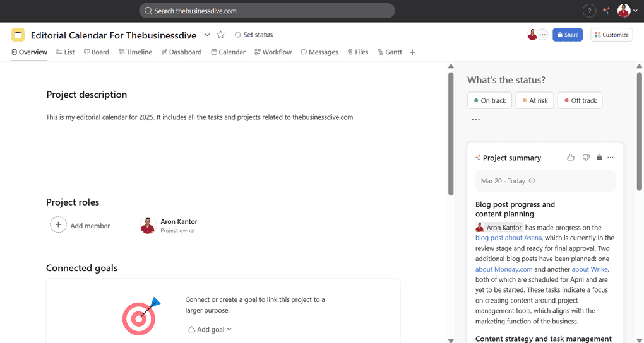Screen dimensions: 644x343
Task: Click the search magnifier icon
Action: (148, 11)
